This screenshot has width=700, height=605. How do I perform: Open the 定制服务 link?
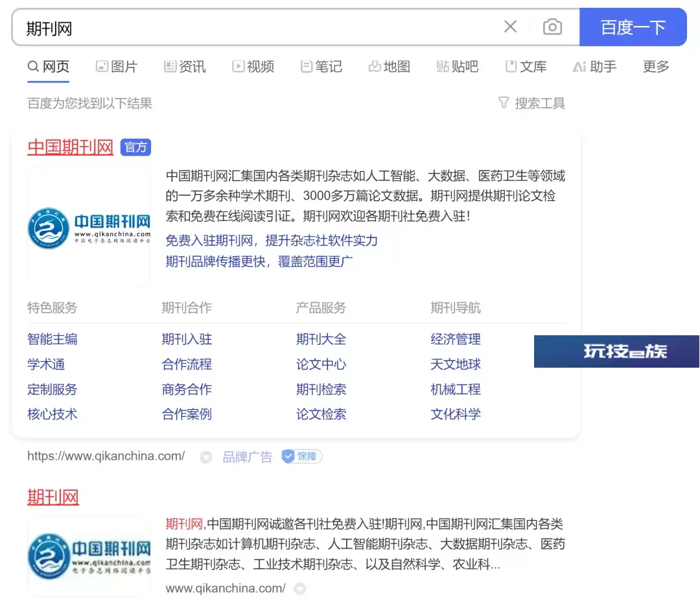click(52, 389)
